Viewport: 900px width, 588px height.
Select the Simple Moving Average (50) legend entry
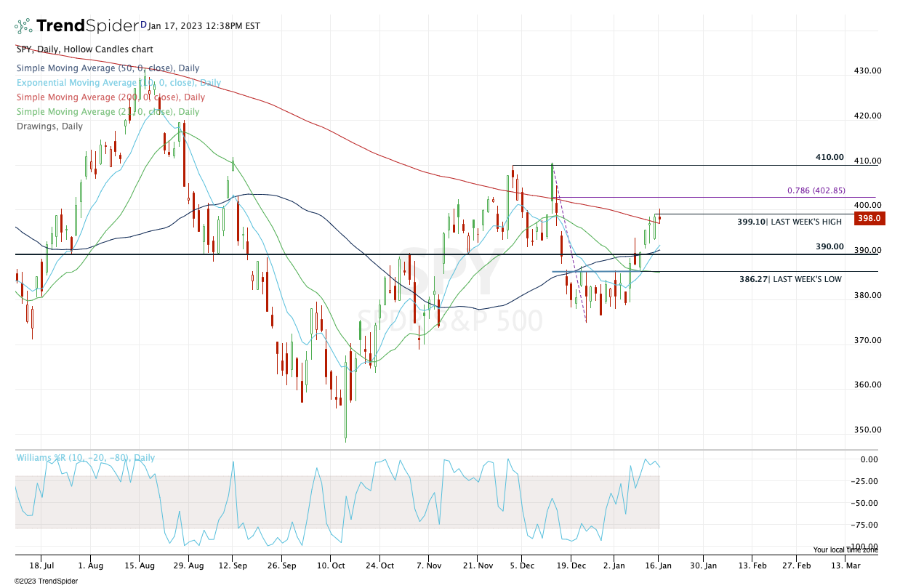(108, 68)
